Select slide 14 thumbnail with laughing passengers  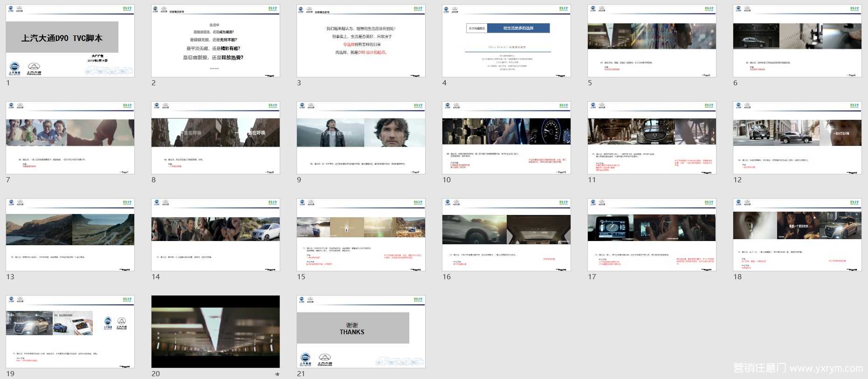pyautogui.click(x=216, y=235)
